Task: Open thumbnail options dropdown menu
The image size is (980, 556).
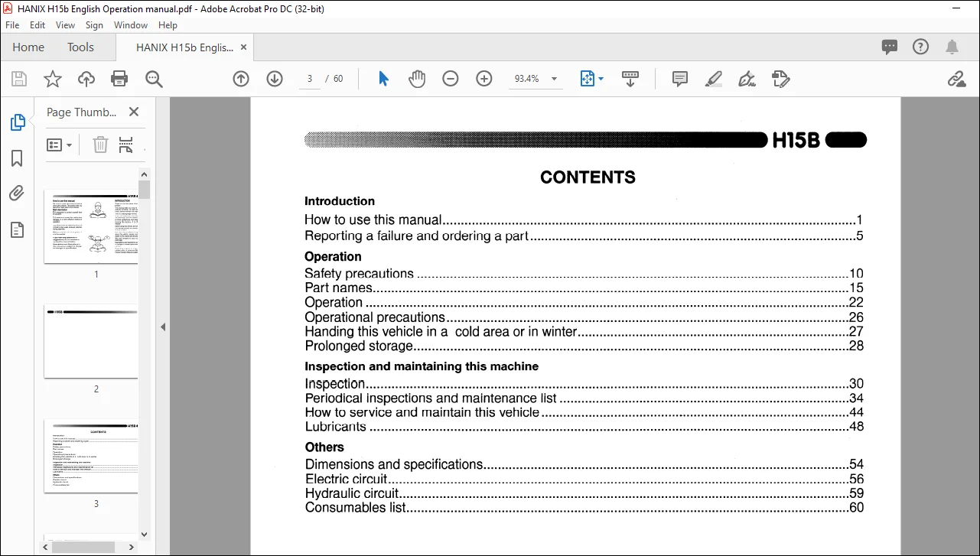Action: click(x=60, y=145)
